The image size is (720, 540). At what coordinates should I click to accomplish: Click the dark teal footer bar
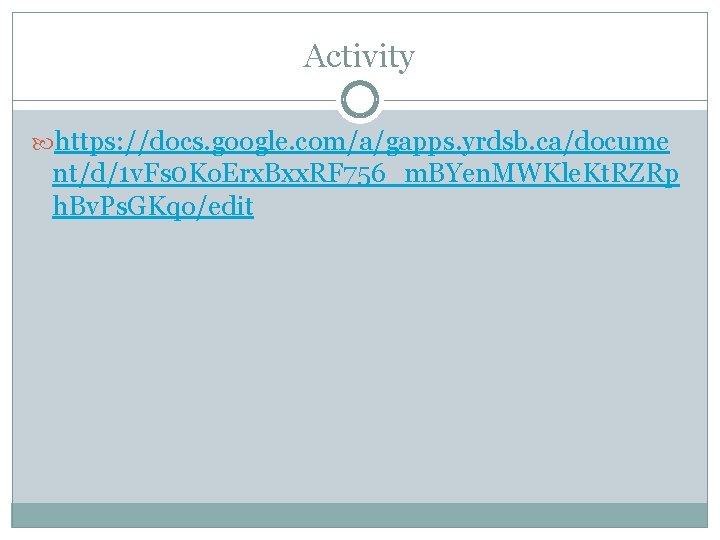click(x=360, y=515)
